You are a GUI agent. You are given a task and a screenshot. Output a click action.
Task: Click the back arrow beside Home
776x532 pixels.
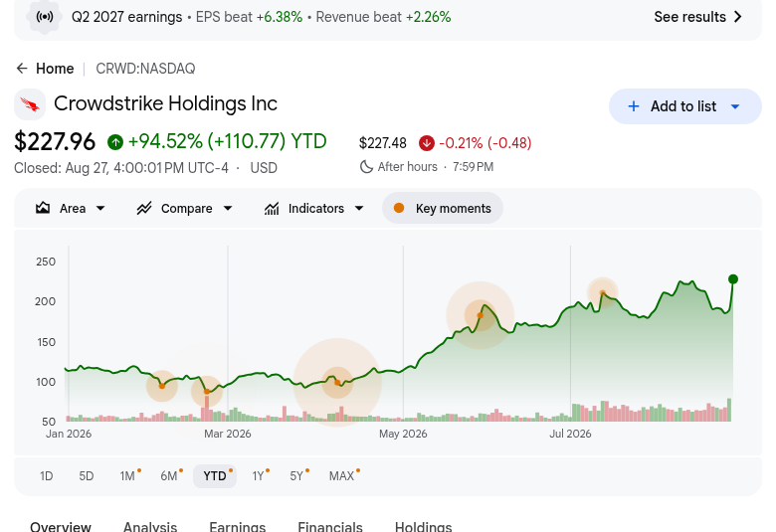pyautogui.click(x=22, y=69)
